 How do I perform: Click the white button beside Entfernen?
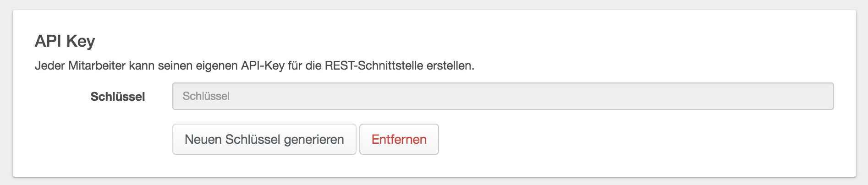(x=264, y=139)
